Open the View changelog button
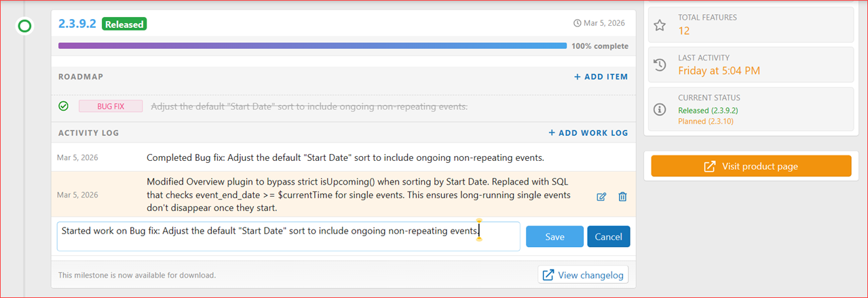The image size is (868, 298). [583, 275]
